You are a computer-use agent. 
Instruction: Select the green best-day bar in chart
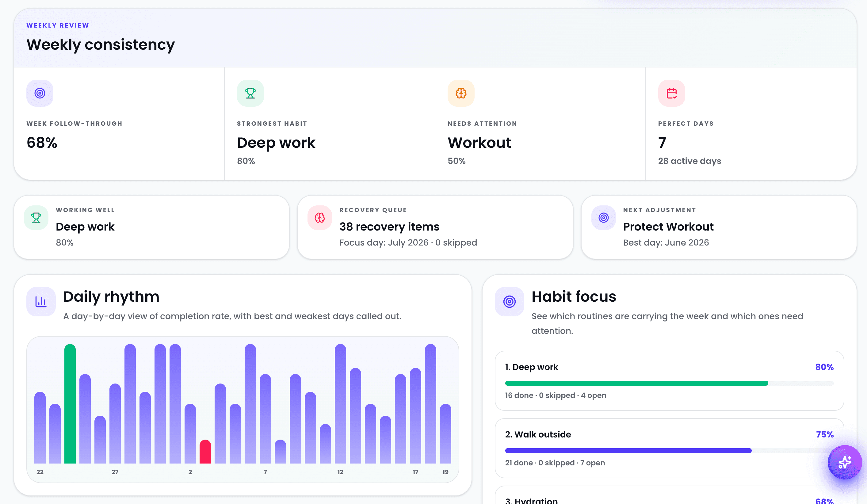[70, 403]
